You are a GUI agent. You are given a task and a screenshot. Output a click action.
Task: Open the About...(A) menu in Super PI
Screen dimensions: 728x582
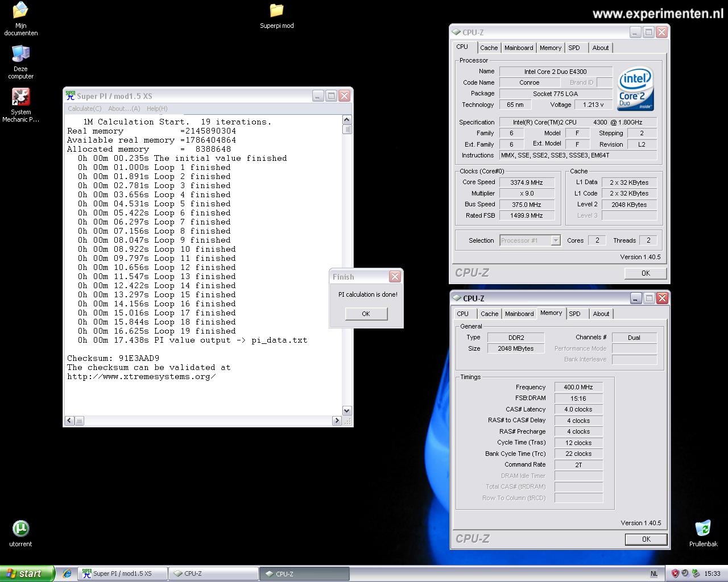[124, 109]
